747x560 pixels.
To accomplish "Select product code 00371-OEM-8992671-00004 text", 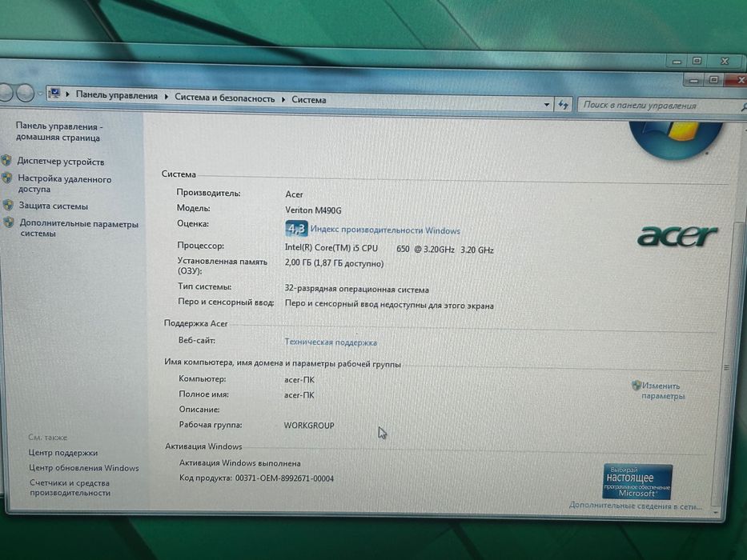I will pos(284,478).
